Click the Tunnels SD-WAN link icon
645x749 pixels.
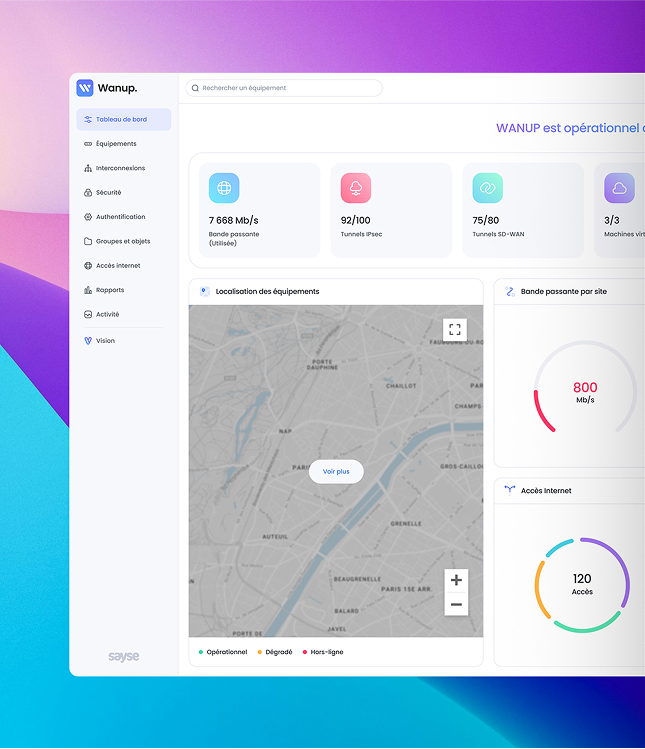[488, 188]
